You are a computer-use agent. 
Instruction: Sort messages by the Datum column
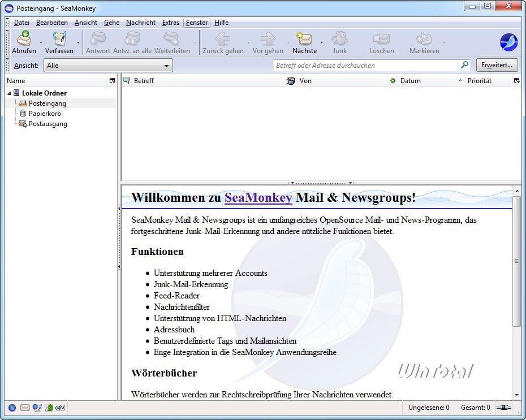click(x=431, y=80)
